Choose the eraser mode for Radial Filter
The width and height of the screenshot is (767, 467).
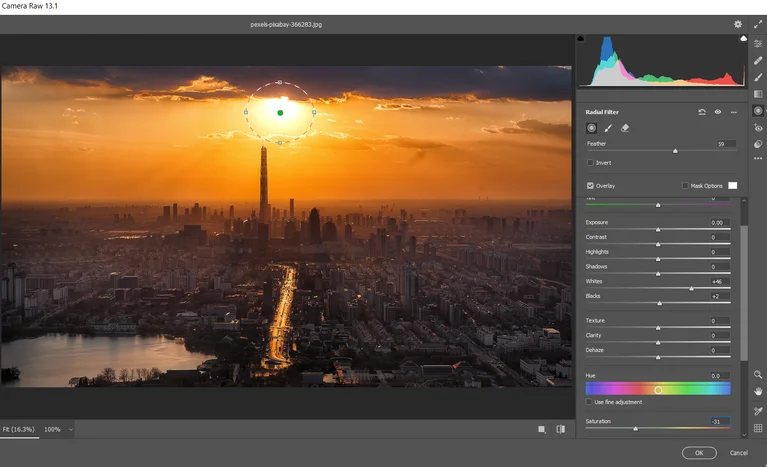[625, 128]
